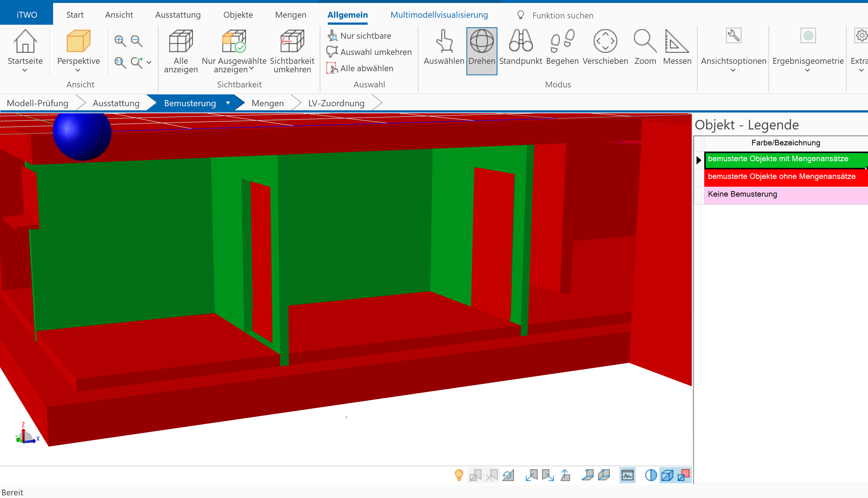Switch to the Mengen ribbon tab
868x498 pixels.
[x=291, y=15]
